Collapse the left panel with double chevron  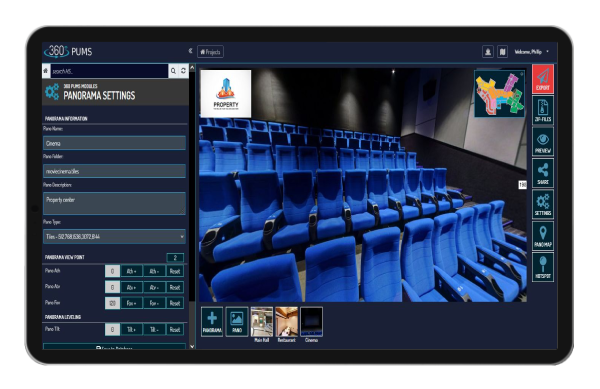190,51
